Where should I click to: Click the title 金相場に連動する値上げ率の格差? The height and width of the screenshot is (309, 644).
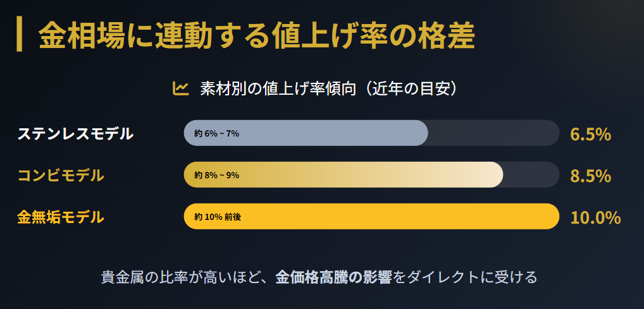(256, 35)
